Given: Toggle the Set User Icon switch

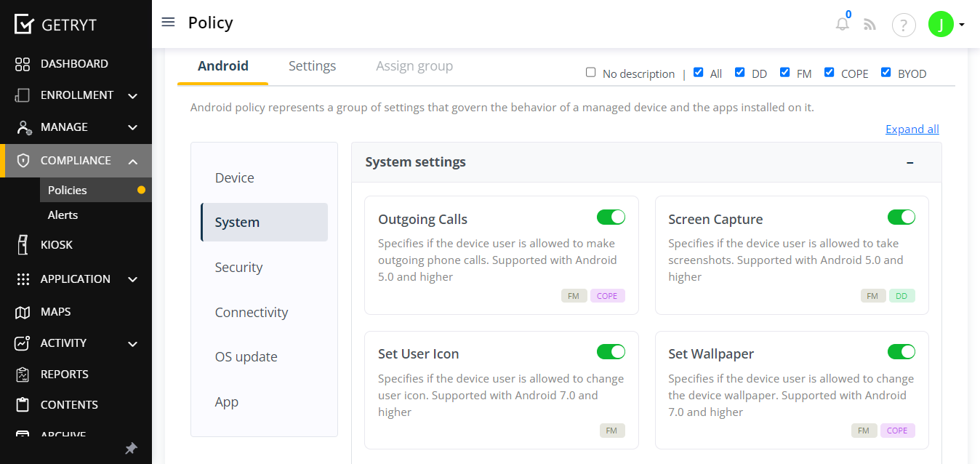Looking at the screenshot, I should (611, 352).
